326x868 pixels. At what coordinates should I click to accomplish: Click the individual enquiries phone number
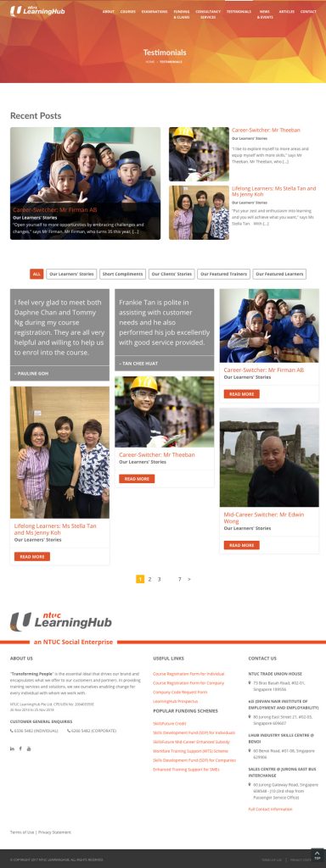pos(34,731)
